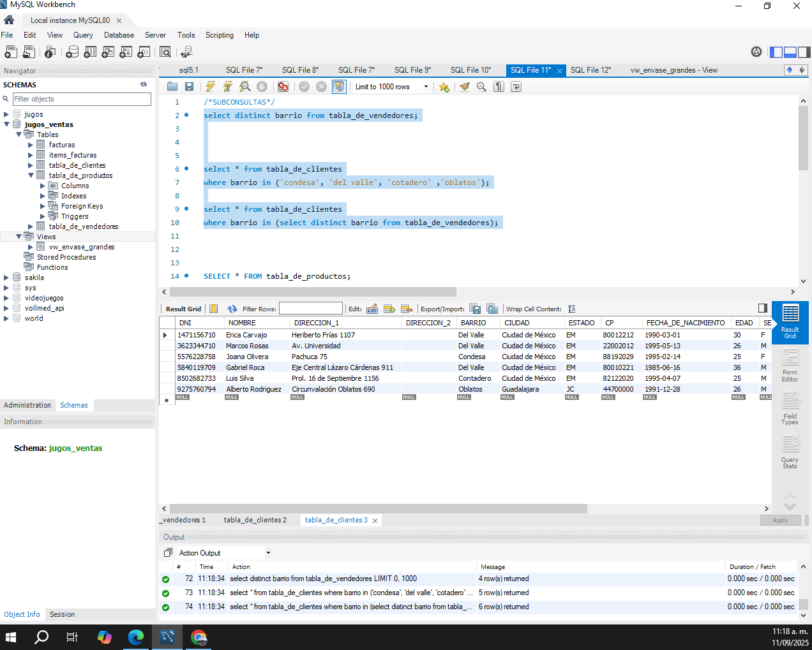Switch to the Administration tab
The image size is (812, 650).
tap(27, 405)
